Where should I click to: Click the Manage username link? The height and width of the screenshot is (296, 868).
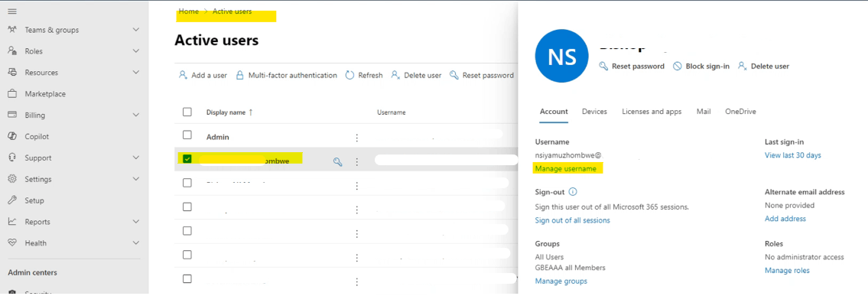click(x=566, y=169)
